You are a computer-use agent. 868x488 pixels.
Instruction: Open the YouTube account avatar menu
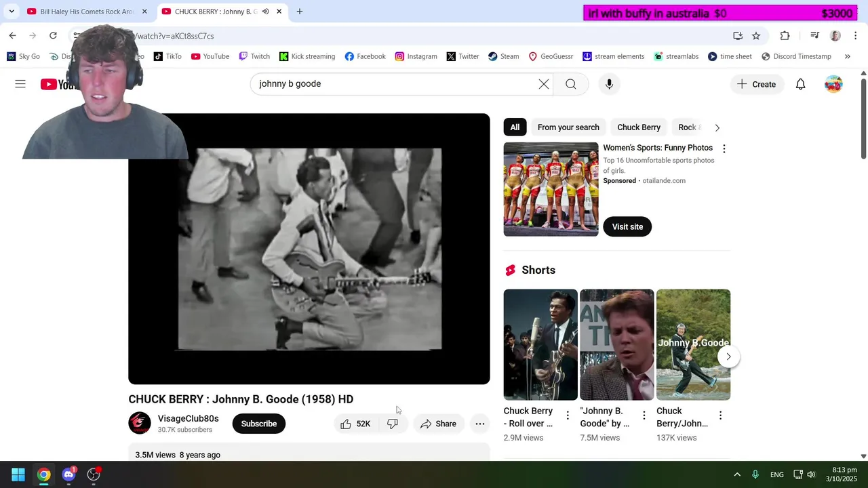[x=833, y=84]
